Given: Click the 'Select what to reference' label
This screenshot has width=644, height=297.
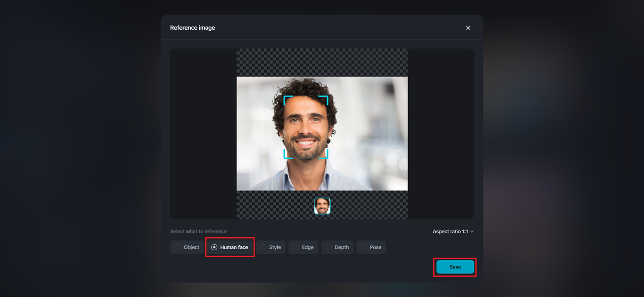Looking at the screenshot, I should click(x=198, y=232).
